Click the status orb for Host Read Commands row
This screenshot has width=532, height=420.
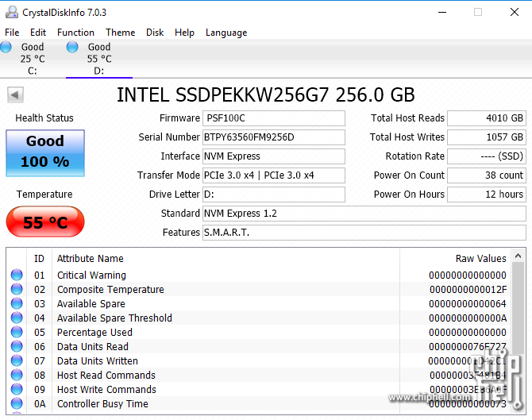[17, 375]
